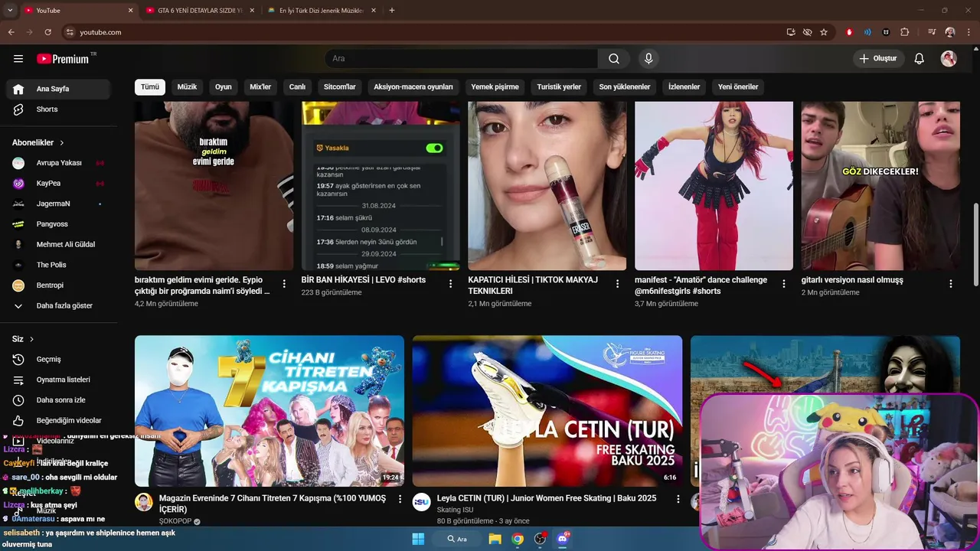Screen dimensions: 980x551
Task: Open The Polis channel
Action: [59, 265]
